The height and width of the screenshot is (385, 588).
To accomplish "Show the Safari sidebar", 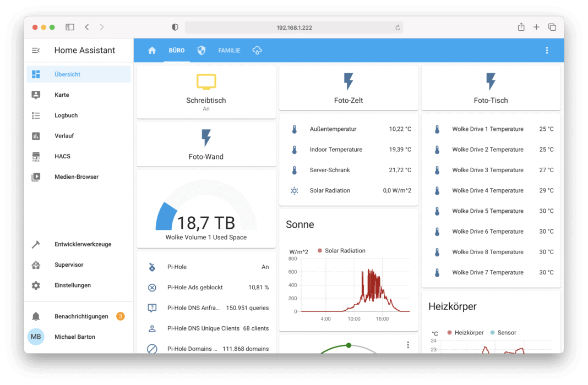I will [x=70, y=27].
